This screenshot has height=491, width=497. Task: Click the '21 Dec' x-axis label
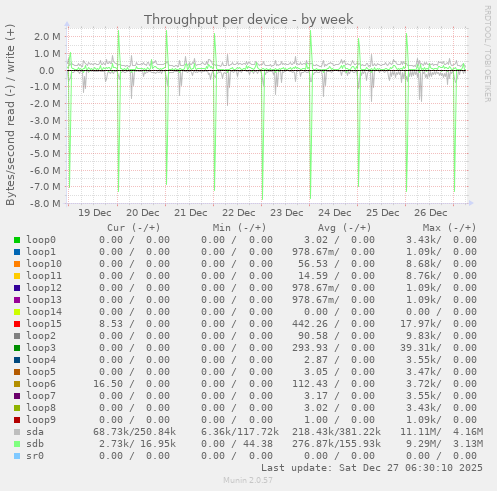[x=191, y=213]
